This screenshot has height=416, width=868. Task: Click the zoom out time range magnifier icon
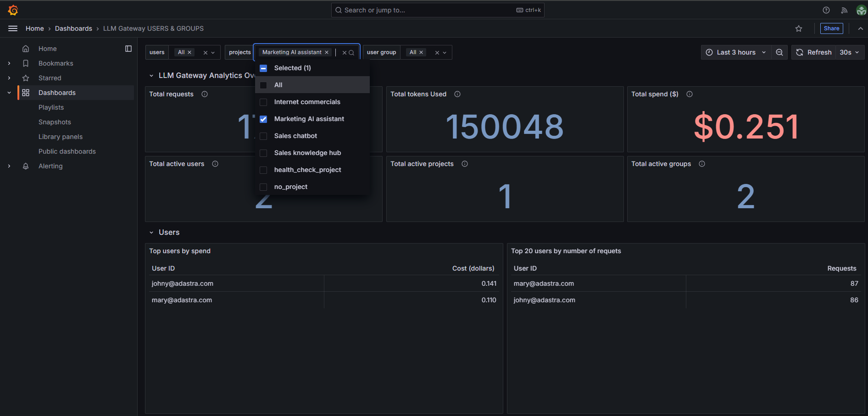(x=779, y=52)
